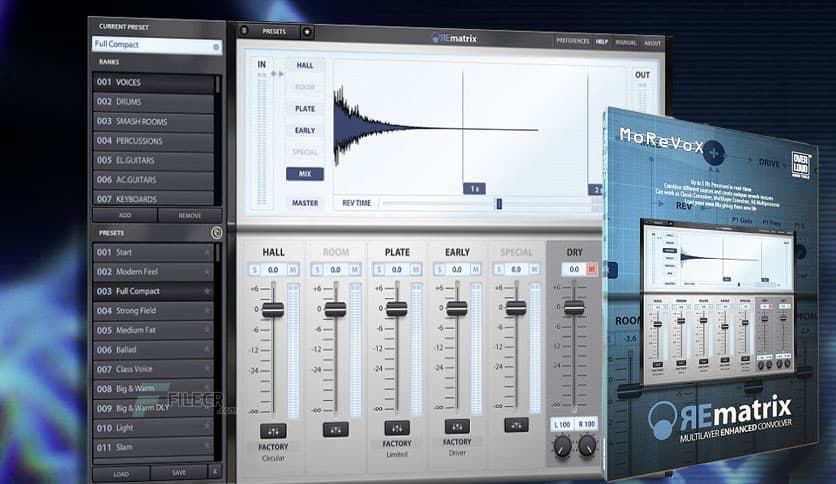
Task: Click the banks list scrollbar
Action: (218, 85)
